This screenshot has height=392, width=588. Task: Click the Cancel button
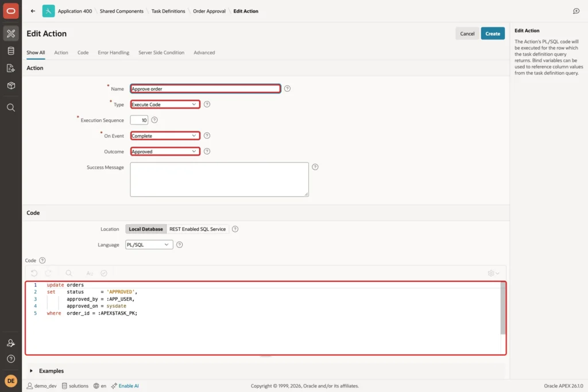tap(467, 33)
